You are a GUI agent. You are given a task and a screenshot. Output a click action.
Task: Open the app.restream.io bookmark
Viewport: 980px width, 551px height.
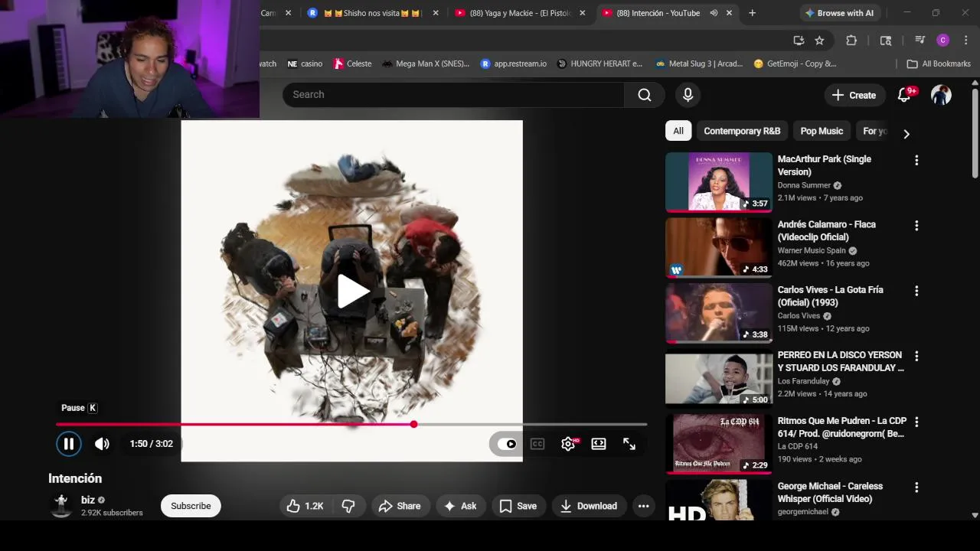point(513,64)
